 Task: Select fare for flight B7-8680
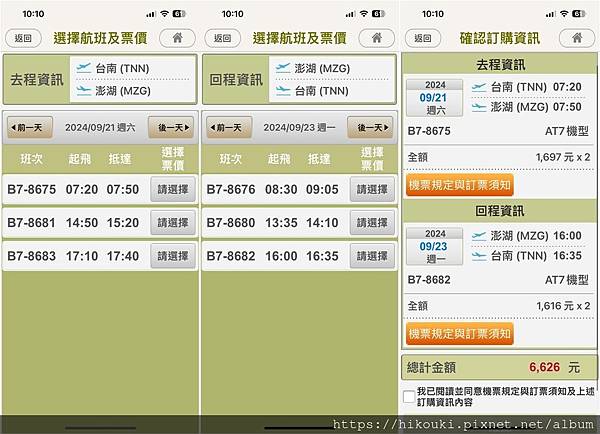tap(372, 223)
